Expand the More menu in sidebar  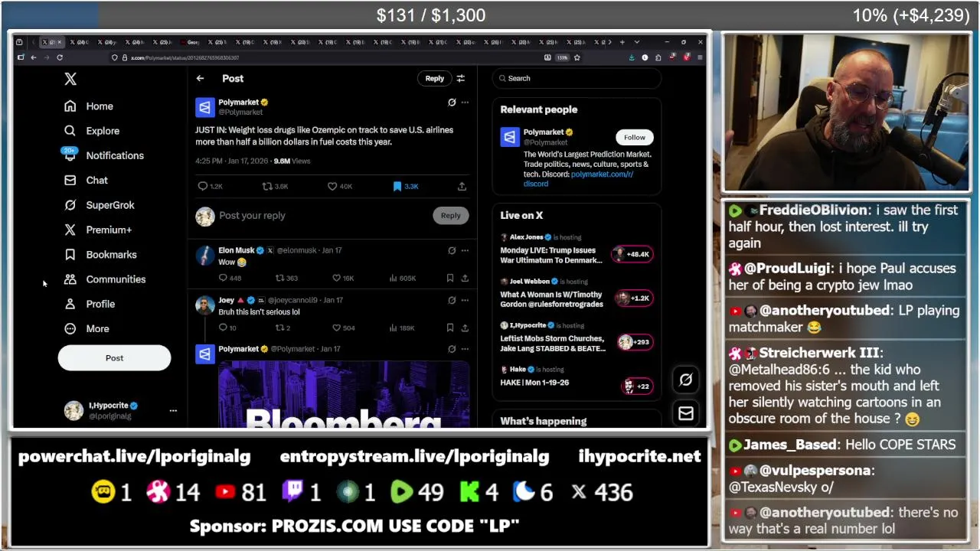(x=87, y=329)
